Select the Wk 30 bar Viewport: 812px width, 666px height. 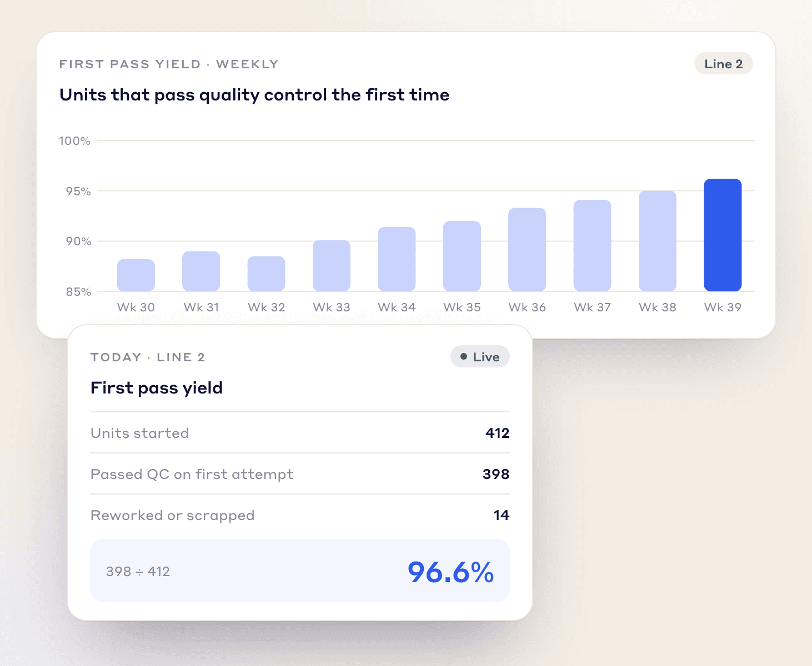tap(136, 275)
